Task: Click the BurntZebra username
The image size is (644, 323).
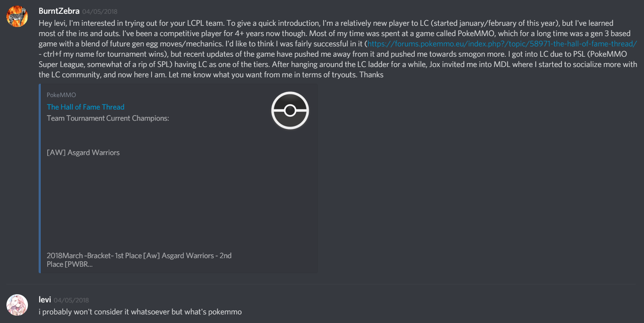Action: coord(59,11)
